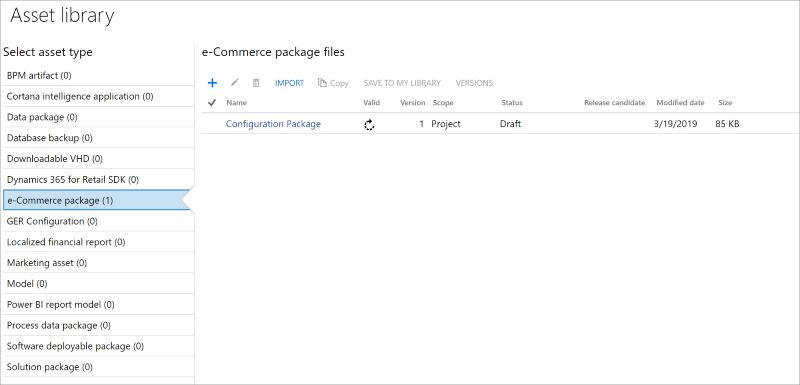This screenshot has width=800, height=385.
Task: Select e-Commerce package (1) asset type
Action: point(96,200)
